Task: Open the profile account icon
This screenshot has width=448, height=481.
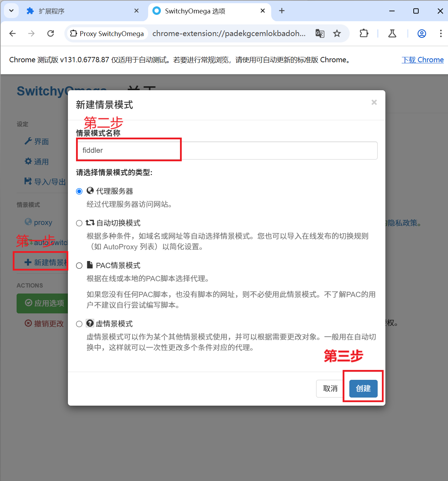Action: (x=421, y=34)
